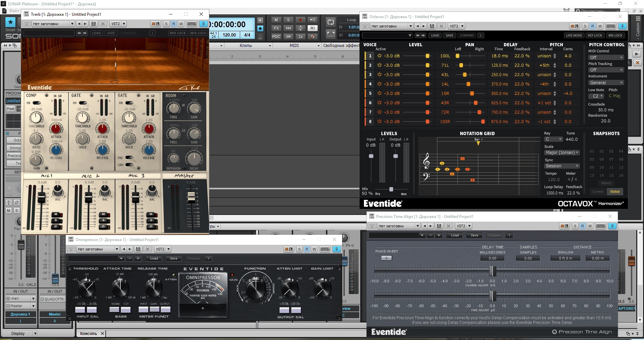The image size is (644, 340).
Task: Toggle DIM solo mode button
Action: tap(288, 37)
